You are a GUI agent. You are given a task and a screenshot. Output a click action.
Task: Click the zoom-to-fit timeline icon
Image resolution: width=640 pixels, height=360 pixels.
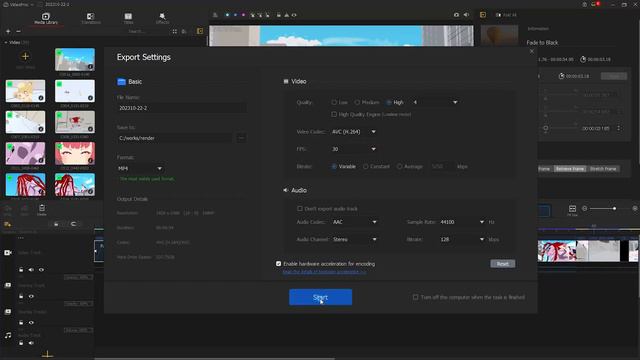pyautogui.click(x=572, y=209)
